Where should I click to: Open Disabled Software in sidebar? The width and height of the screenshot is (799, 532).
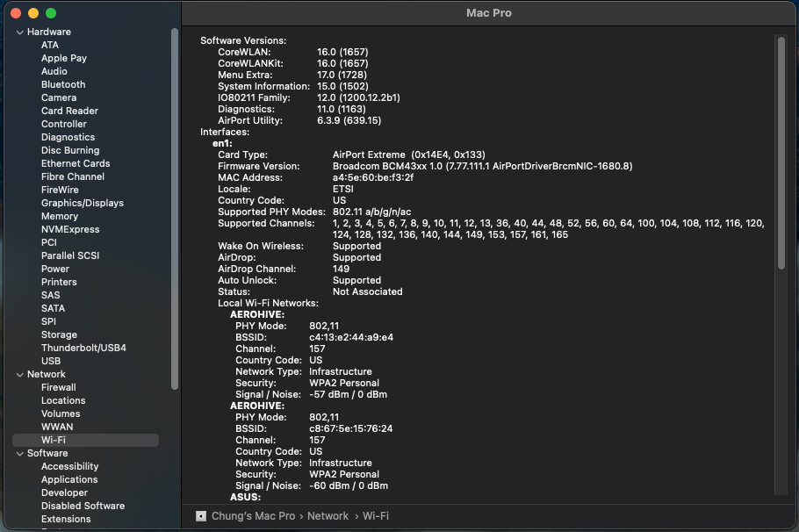(x=83, y=506)
